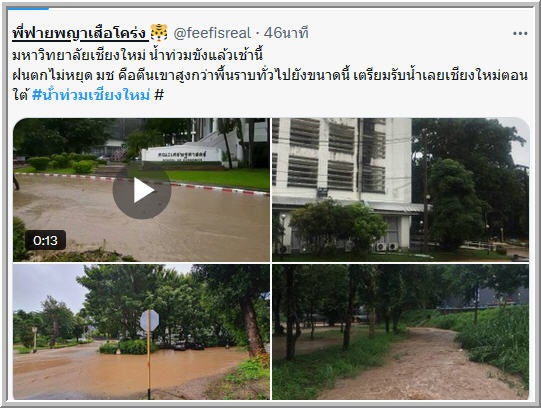Open the flooded intersection photo with stop sign

click(141, 332)
